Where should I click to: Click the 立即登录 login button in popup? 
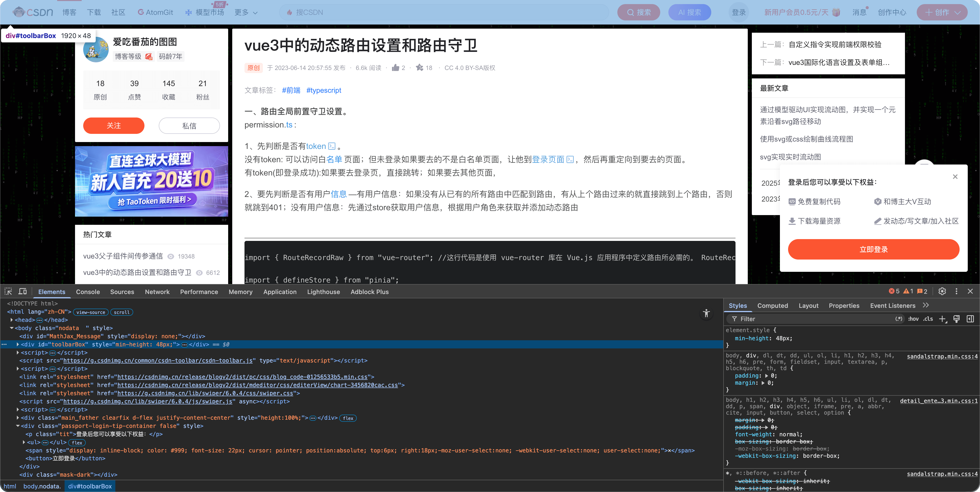(x=874, y=249)
